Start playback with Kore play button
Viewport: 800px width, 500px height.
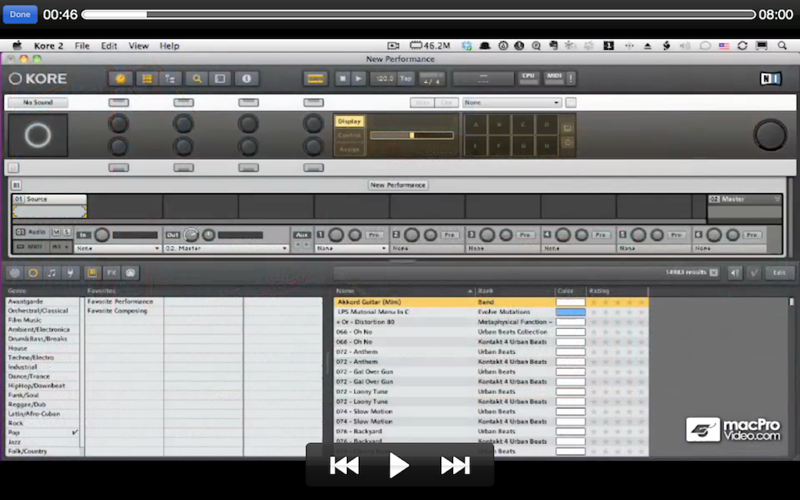coord(358,79)
